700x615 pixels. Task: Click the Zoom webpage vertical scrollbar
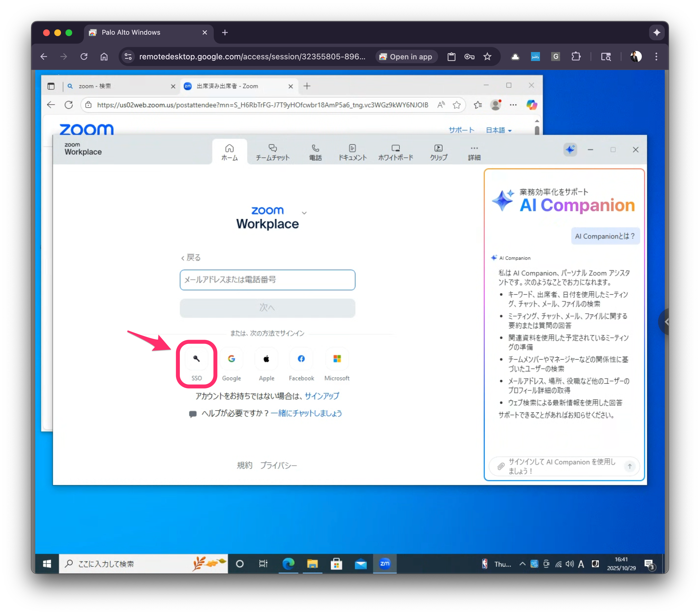pyautogui.click(x=537, y=130)
